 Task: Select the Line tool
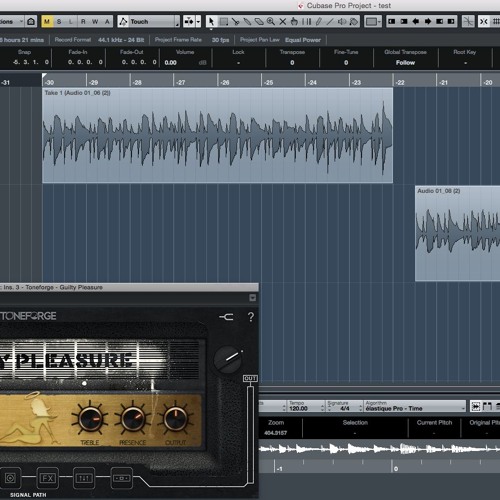[x=330, y=22]
